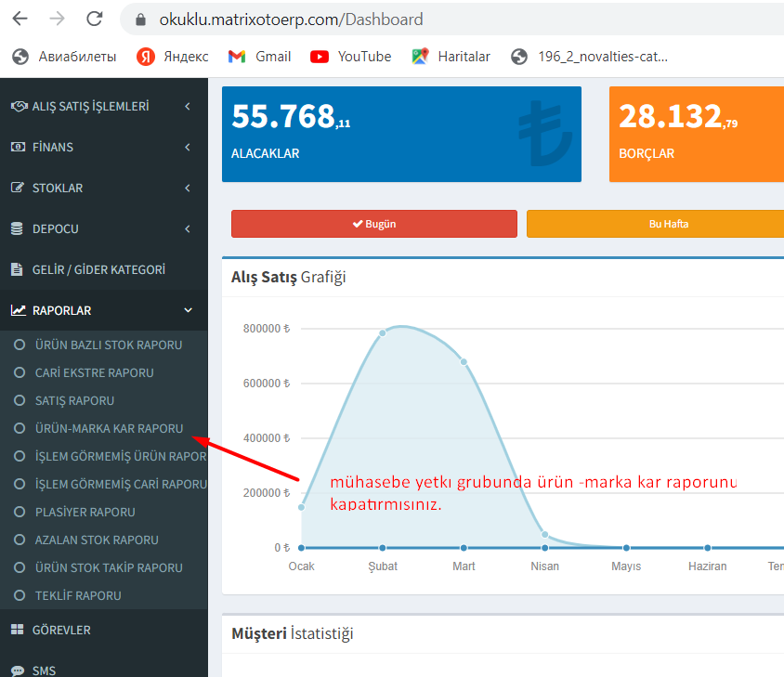This screenshot has width=784, height=677.
Task: Click the money icon next to Finans
Action: (x=17, y=148)
